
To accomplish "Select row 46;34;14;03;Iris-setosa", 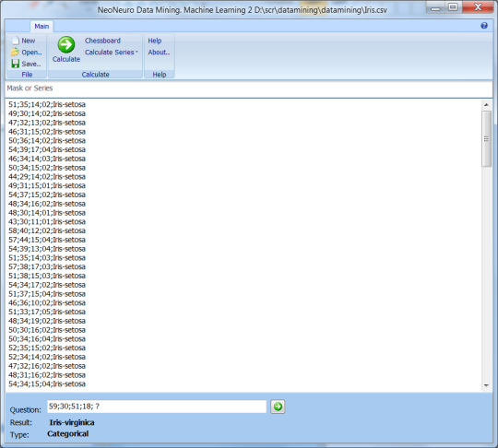I will coord(47,159).
